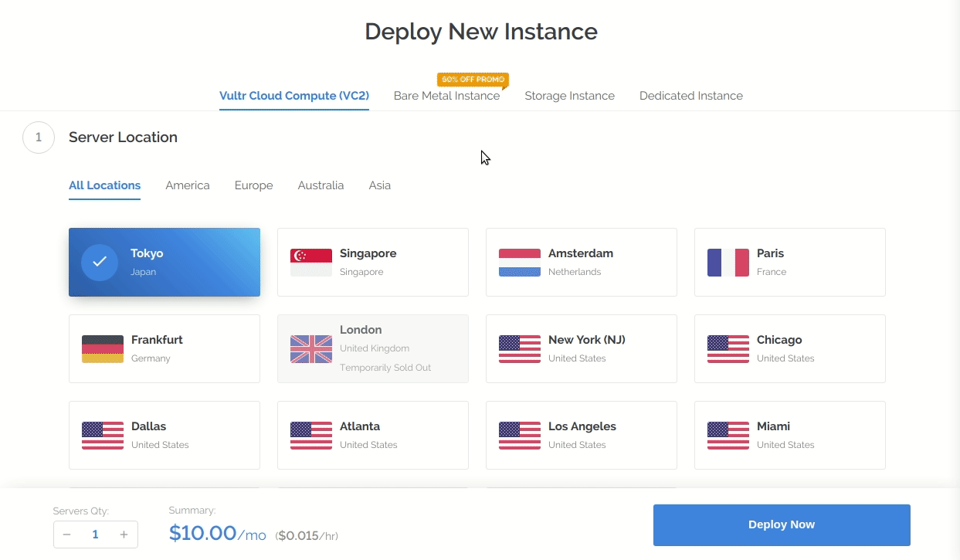The height and width of the screenshot is (560, 960).
Task: Increase server quantity with the plus button
Action: click(124, 535)
